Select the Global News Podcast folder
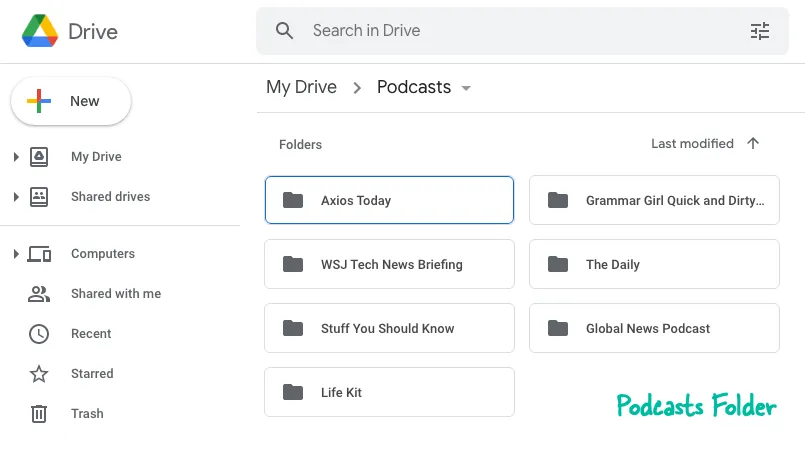Screen dimensions: 805x465 tap(654, 328)
